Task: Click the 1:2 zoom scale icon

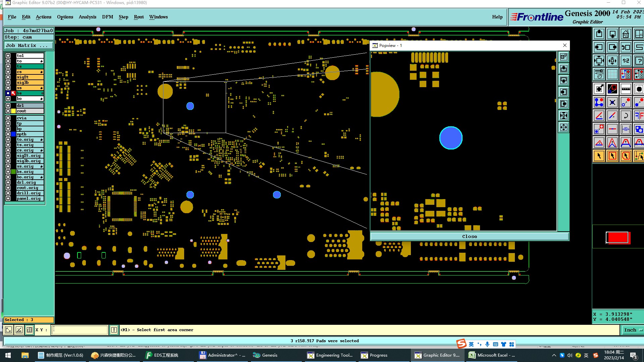Action: [x=626, y=61]
